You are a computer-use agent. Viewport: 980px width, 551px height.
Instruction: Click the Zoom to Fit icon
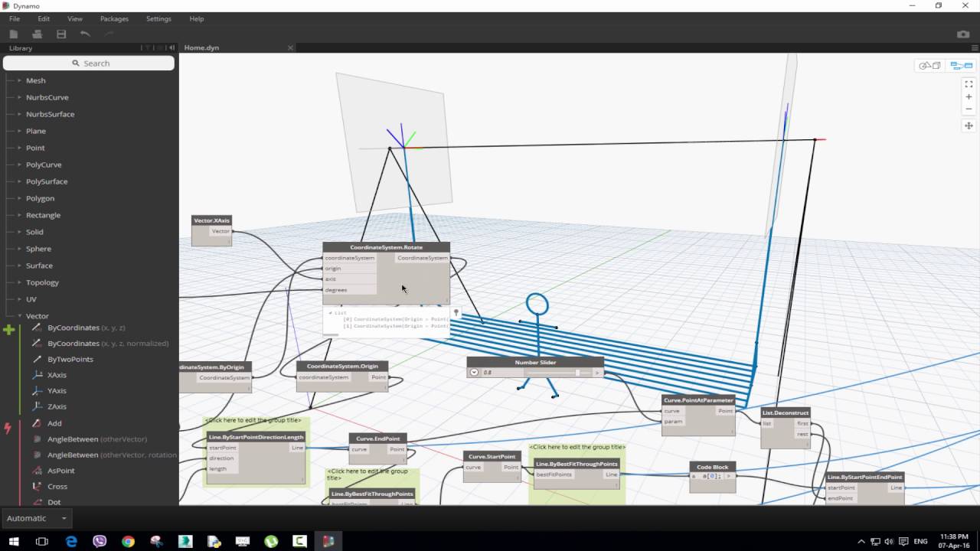coord(969,84)
